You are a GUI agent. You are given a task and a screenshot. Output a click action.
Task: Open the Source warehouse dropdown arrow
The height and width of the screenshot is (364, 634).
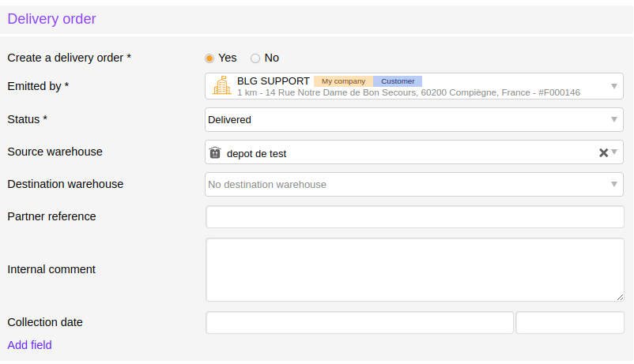(614, 152)
